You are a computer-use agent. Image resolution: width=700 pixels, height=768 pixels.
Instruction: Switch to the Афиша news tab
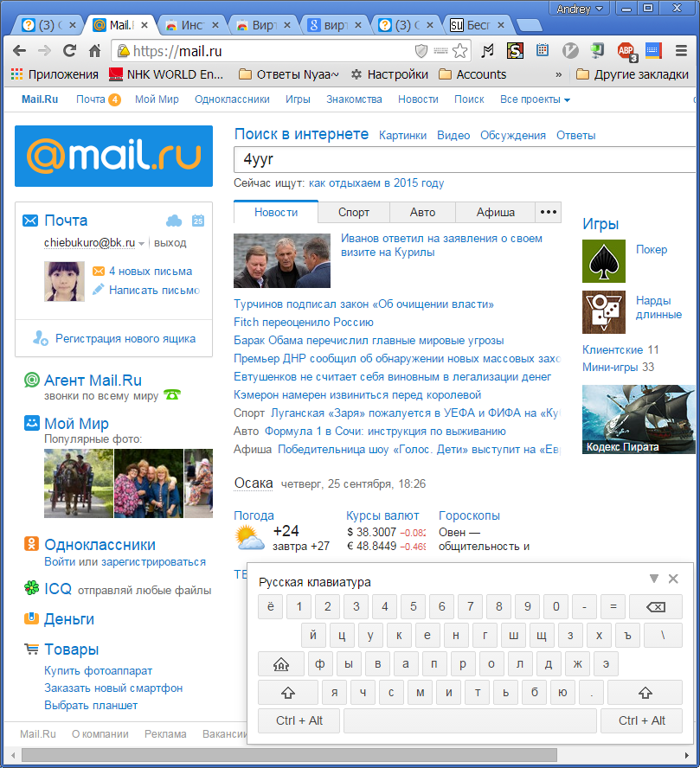click(x=495, y=212)
